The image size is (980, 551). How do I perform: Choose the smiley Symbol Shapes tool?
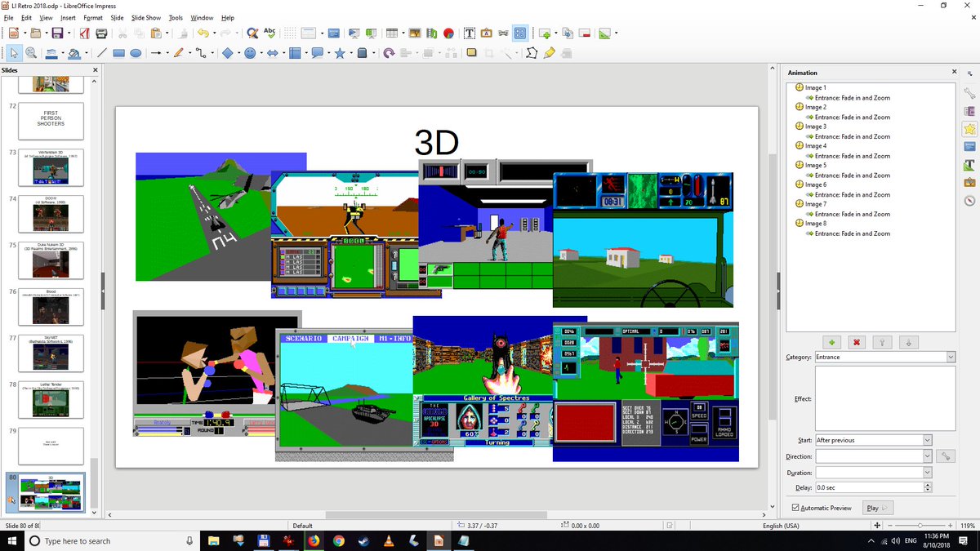250,53
